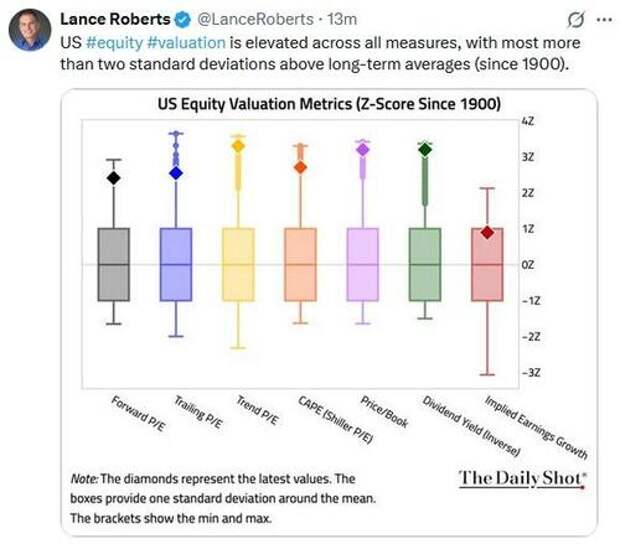Click the blue Trailing P/E diamond
620x544 pixels.
tap(176, 172)
